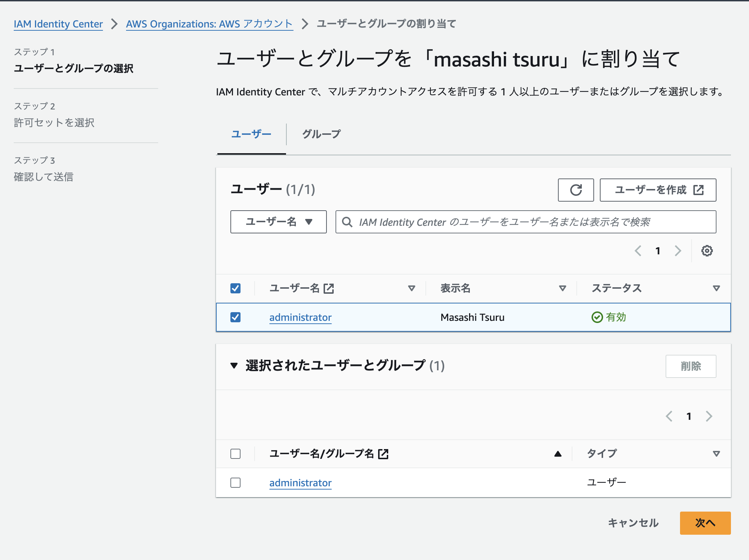Screen dimensions: 749x560
Task: Click external link icon beside ユーザー名/グループ名 header
Action: pos(383,454)
